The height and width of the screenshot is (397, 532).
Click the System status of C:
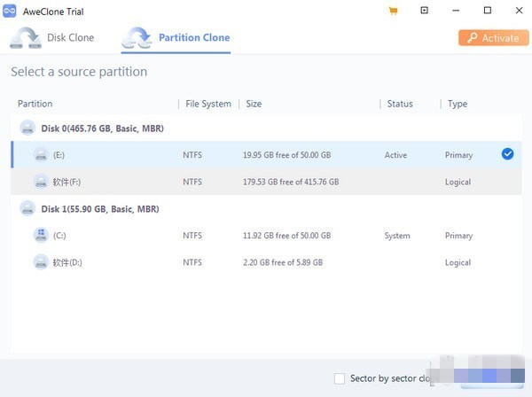[x=397, y=236]
